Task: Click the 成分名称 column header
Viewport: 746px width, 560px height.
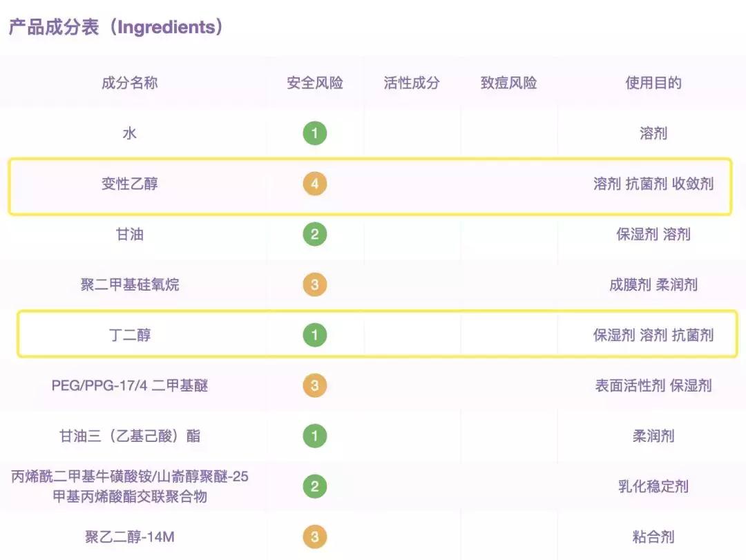Action: click(130, 83)
